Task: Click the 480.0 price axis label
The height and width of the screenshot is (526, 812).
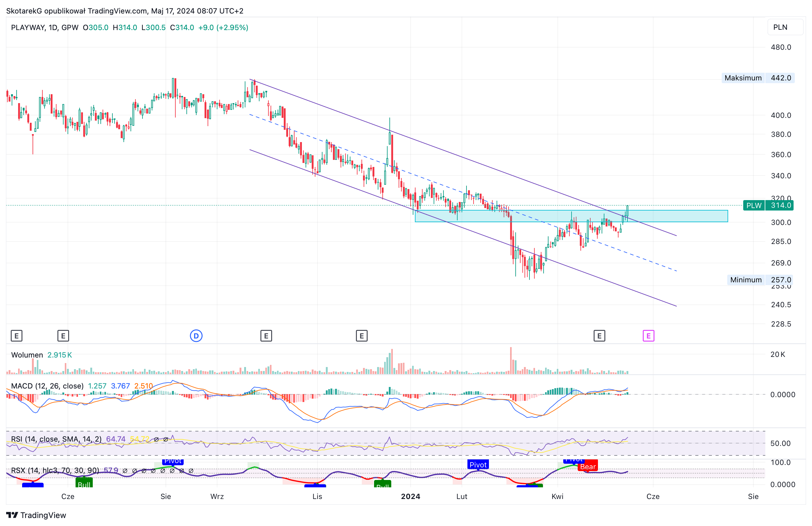Action: 781,47
